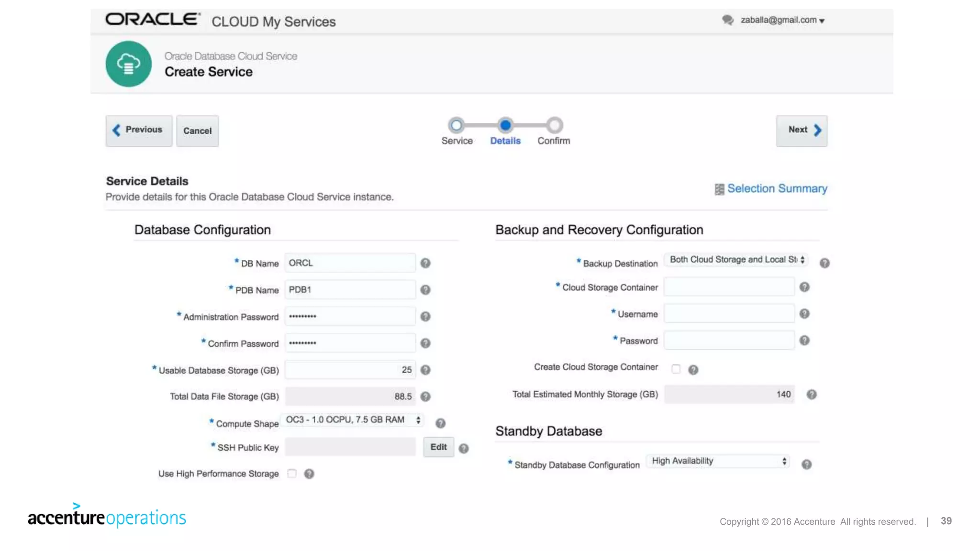980x551 pixels.
Task: Click help icon for Total Estimated Monthly Storage
Action: pyautogui.click(x=812, y=395)
